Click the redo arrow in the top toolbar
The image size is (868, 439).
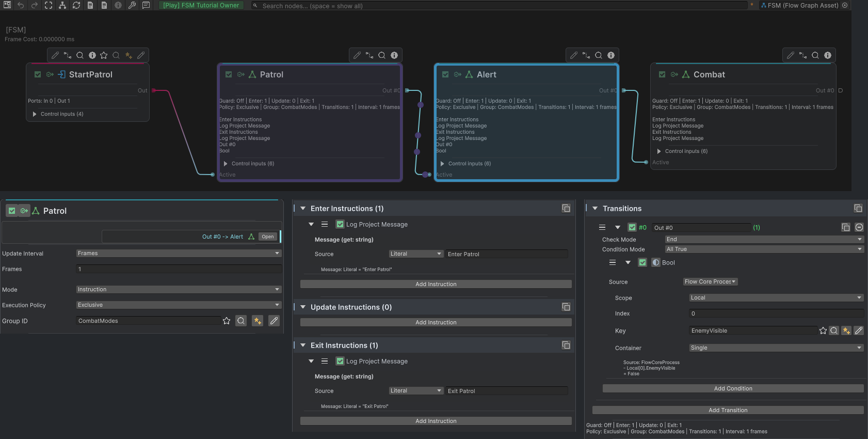point(35,5)
